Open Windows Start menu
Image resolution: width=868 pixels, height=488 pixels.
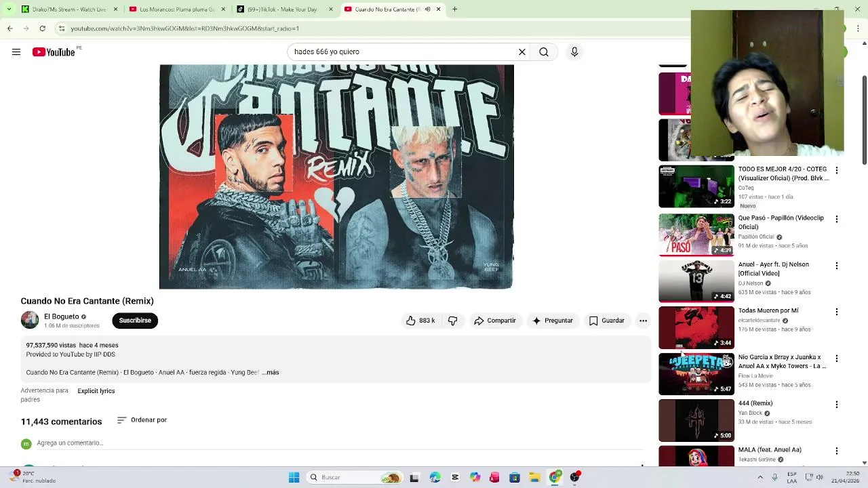(294, 477)
